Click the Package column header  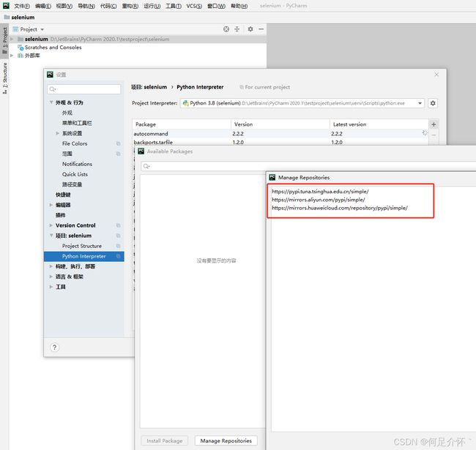point(182,124)
